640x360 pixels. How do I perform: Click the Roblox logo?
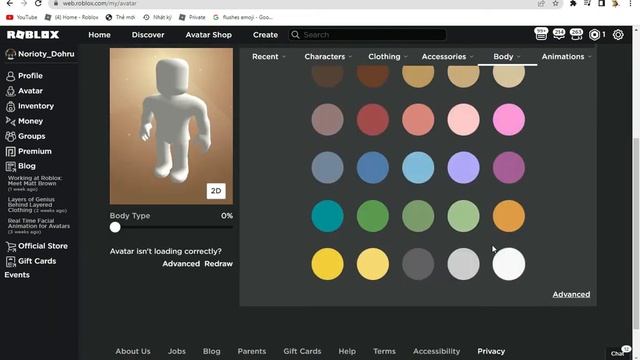pyautogui.click(x=33, y=35)
